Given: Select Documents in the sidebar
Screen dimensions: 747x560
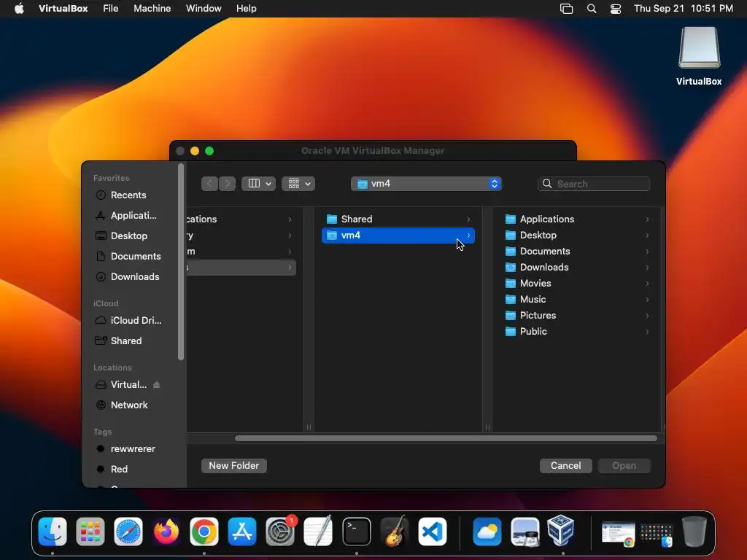Looking at the screenshot, I should click(x=133, y=257).
